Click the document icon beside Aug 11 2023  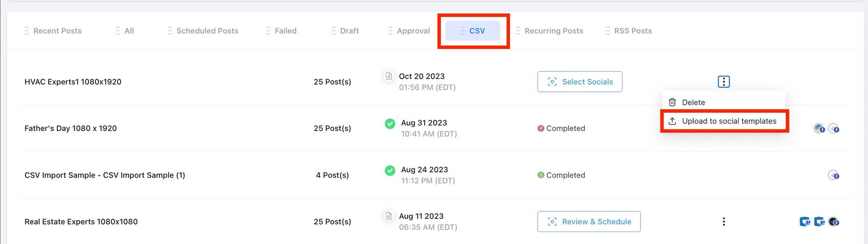tap(388, 216)
